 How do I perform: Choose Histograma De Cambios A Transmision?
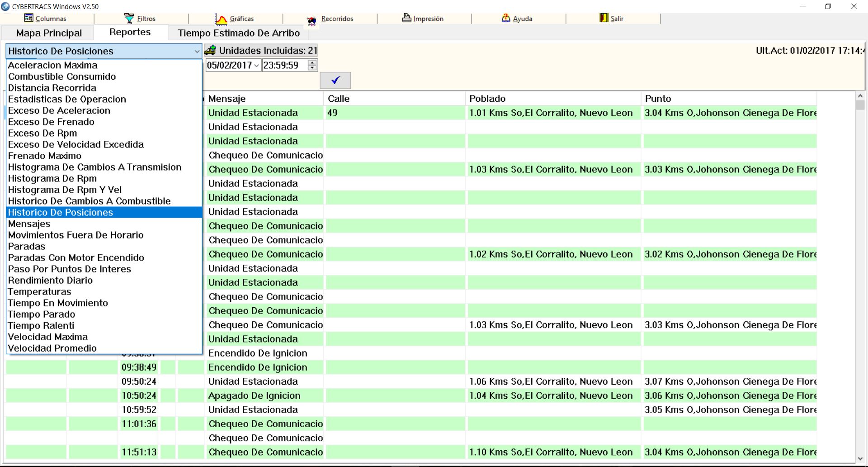104,167
